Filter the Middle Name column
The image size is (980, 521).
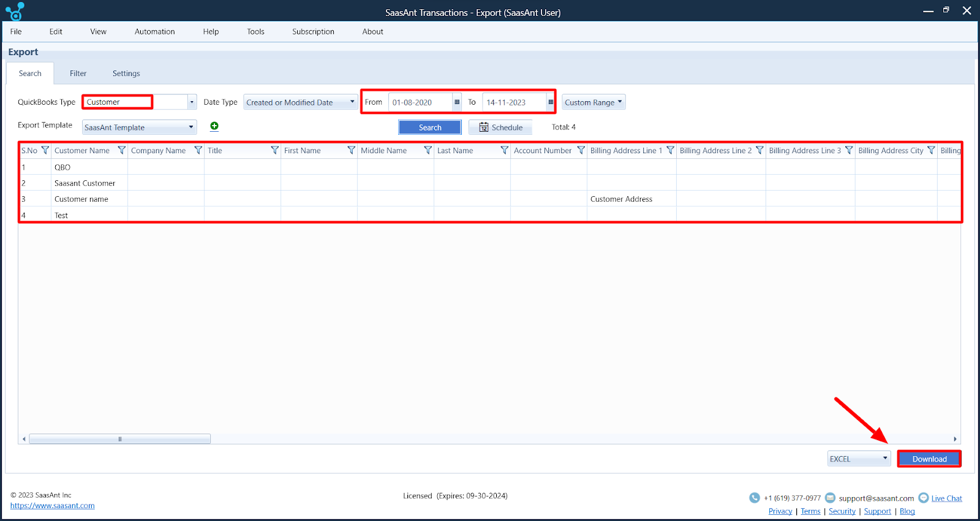[428, 150]
